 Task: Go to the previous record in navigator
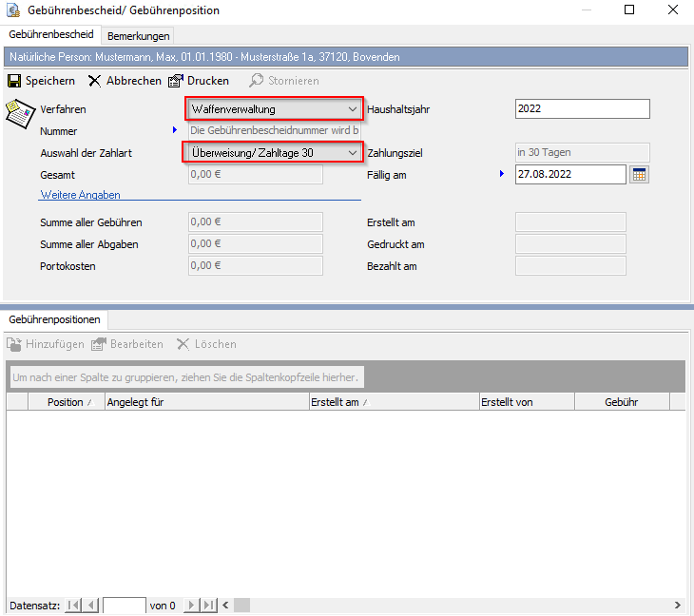90,605
